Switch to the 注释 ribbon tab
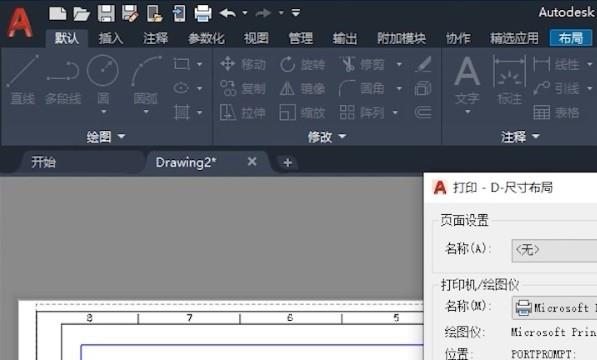The image size is (597, 360). click(155, 38)
